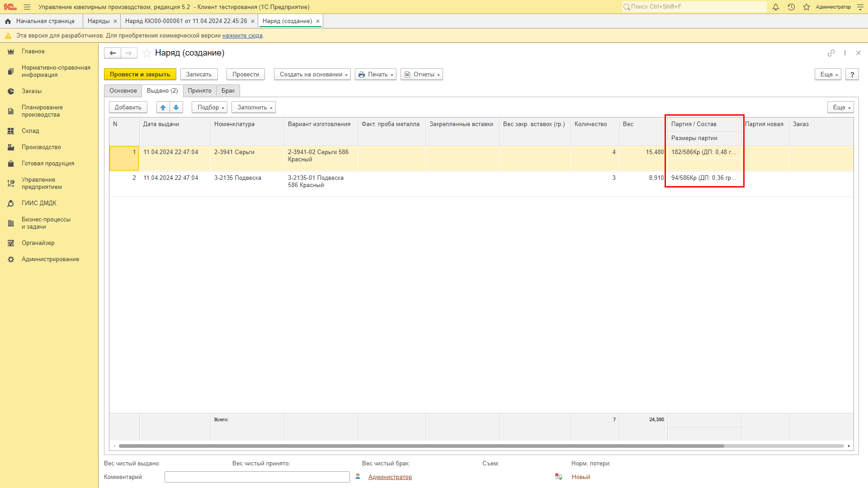Click the ГИИС ДМДК sidebar icon
Image resolution: width=868 pixels, height=488 pixels.
tap(11, 203)
